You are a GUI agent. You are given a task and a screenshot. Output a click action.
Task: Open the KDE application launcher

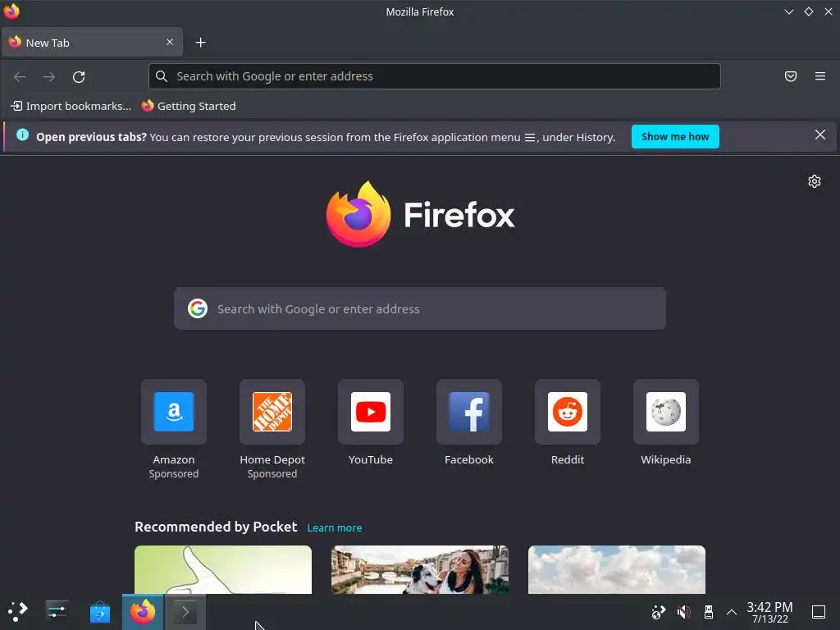tap(18, 611)
